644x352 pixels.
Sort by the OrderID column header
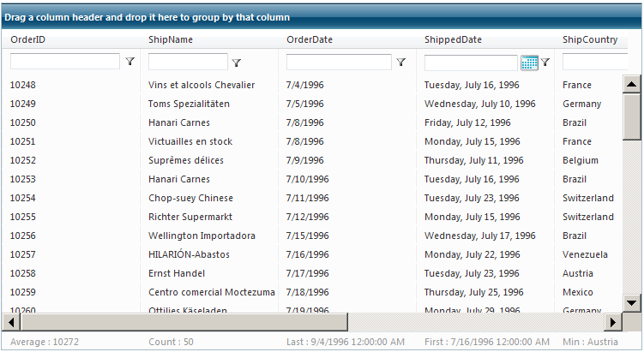(x=27, y=39)
